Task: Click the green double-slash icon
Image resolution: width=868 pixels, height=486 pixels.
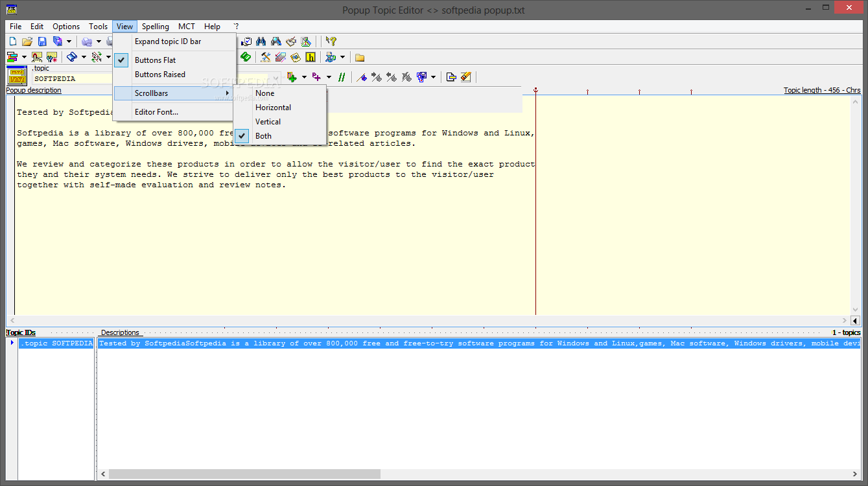Action: 342,77
